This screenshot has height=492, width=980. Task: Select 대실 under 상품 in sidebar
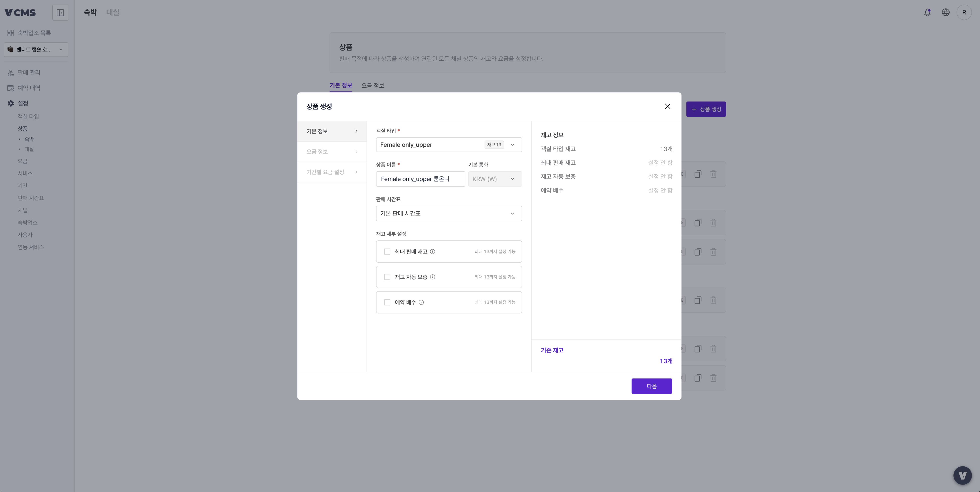pyautogui.click(x=29, y=149)
